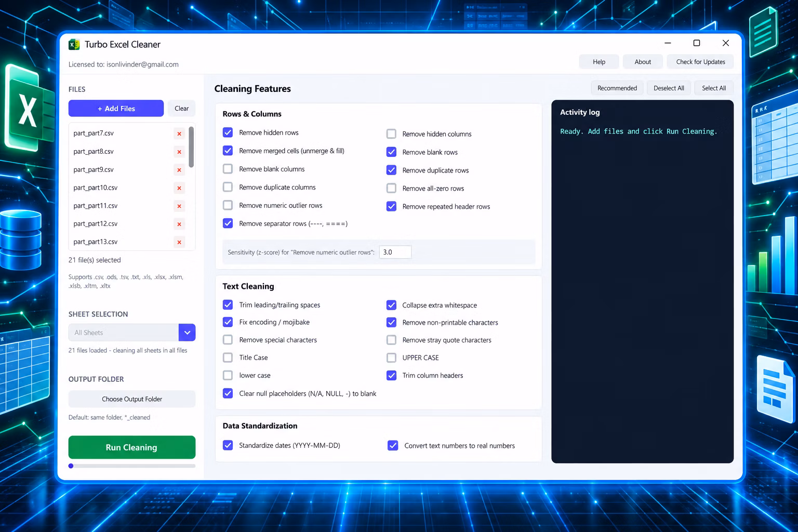Uncheck Fix encoding / mojibake
The image size is (798, 532).
[228, 322]
